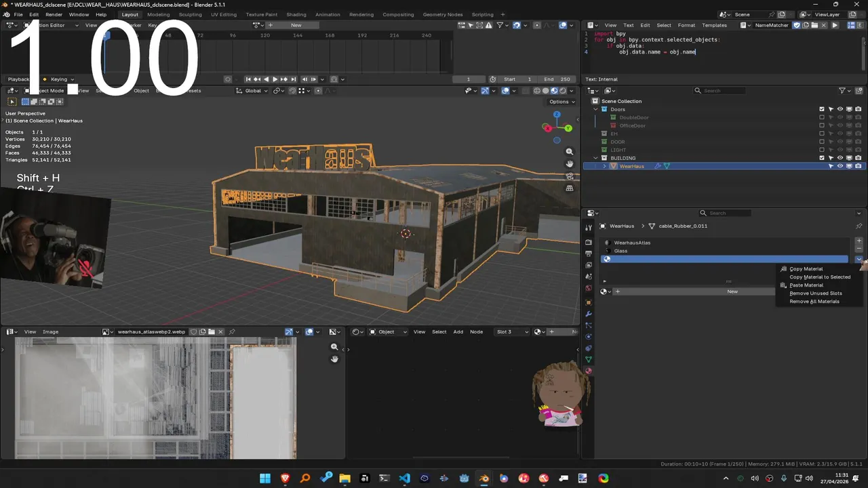The width and height of the screenshot is (868, 488).
Task: Select the Glass material slot
Action: (725, 251)
